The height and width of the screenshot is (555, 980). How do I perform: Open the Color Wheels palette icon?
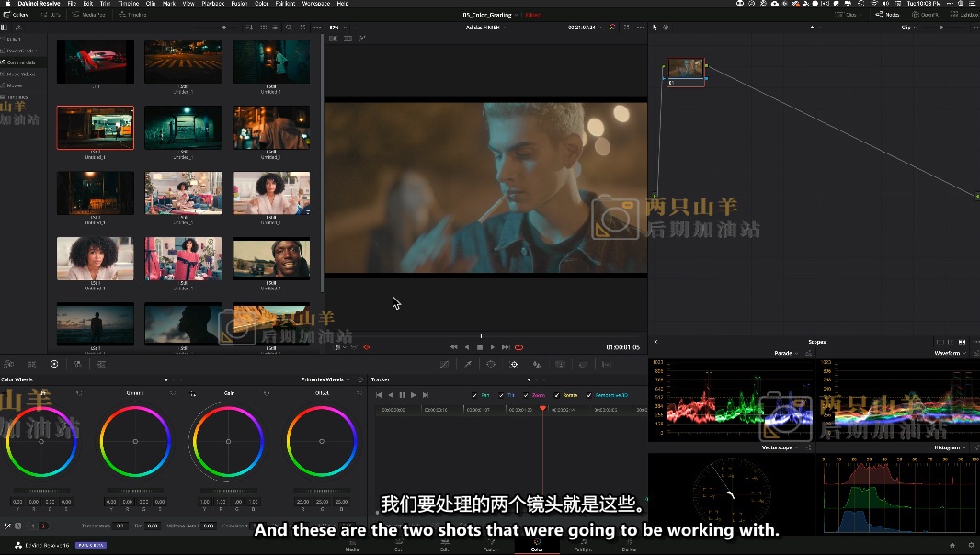coord(54,365)
